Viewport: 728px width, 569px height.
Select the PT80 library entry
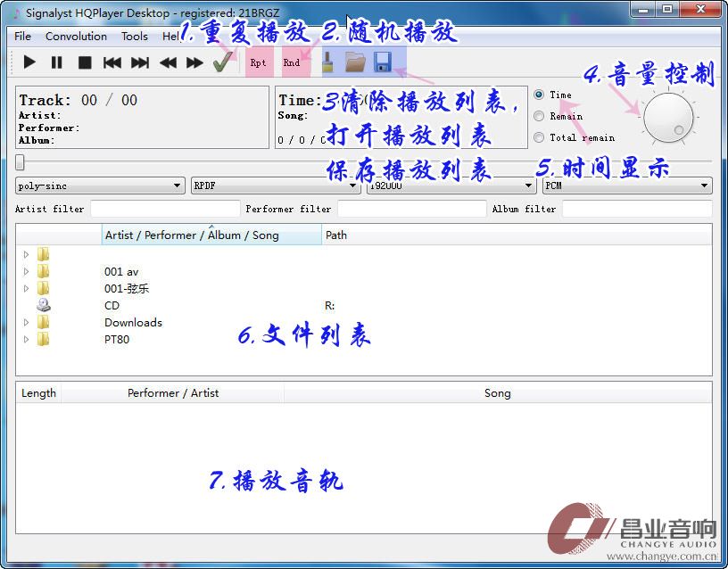[x=117, y=339]
